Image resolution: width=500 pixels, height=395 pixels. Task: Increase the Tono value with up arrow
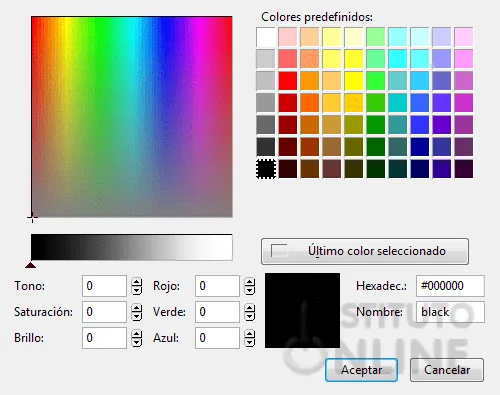[137, 282]
